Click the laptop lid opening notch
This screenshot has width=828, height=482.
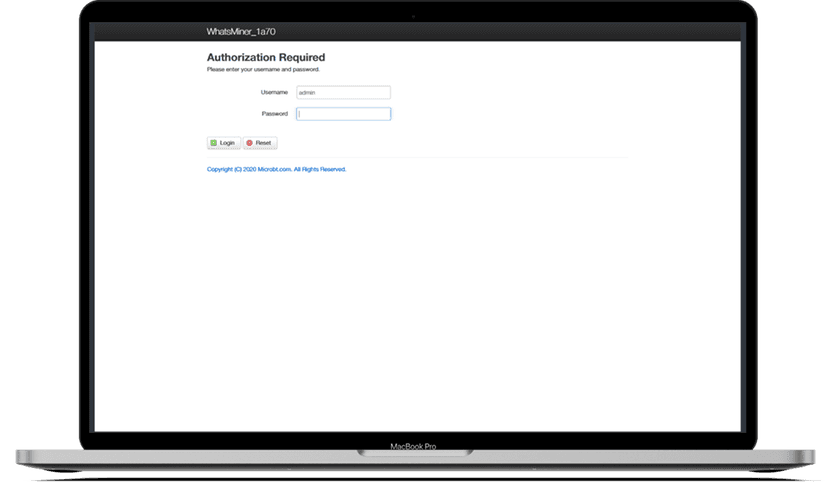[413, 454]
